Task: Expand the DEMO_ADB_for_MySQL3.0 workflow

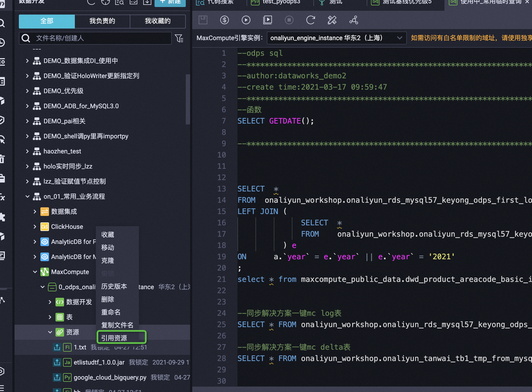Action: click(27, 106)
